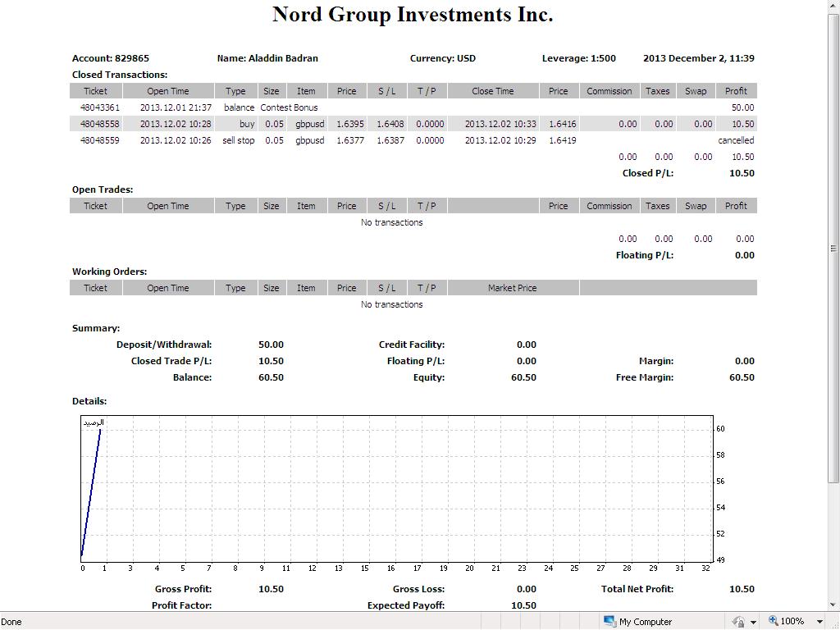Image resolution: width=840 pixels, height=630 pixels.
Task: Click the Balance: 60.50 value
Action: [x=271, y=377]
